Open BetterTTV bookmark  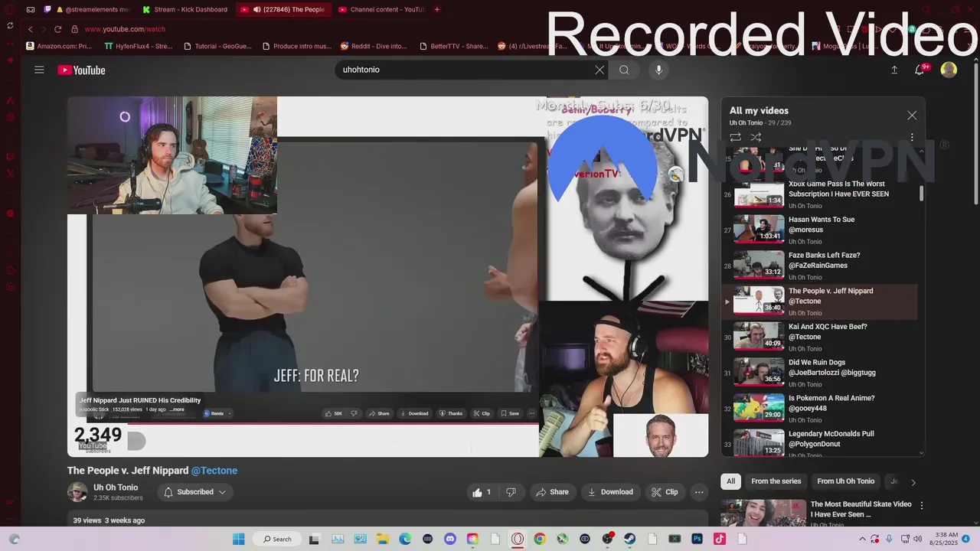[x=453, y=46]
